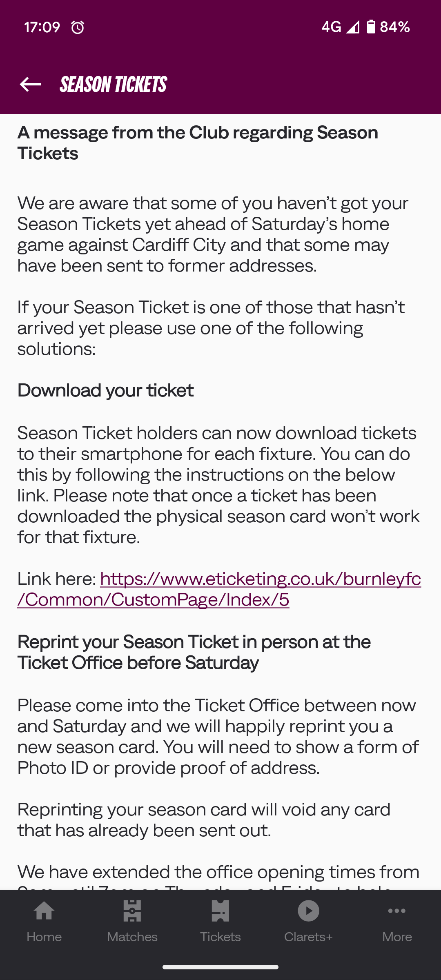
Task: Switch to the Matches tab label
Action: [x=132, y=936]
